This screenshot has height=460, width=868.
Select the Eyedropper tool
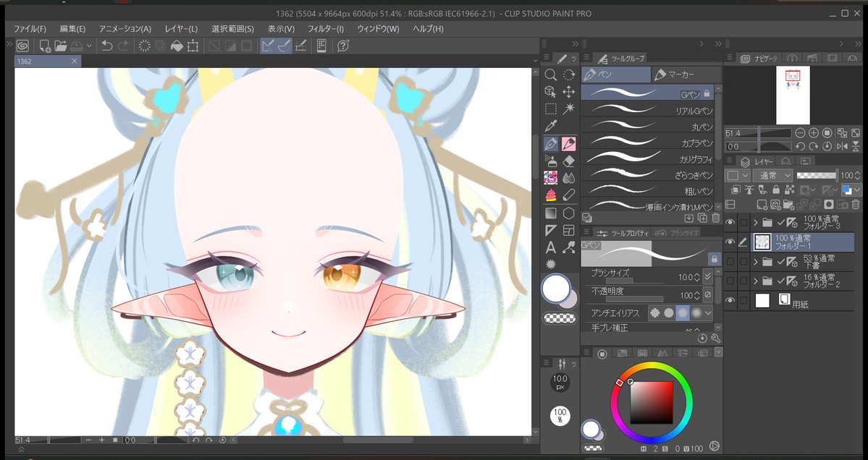coord(550,126)
